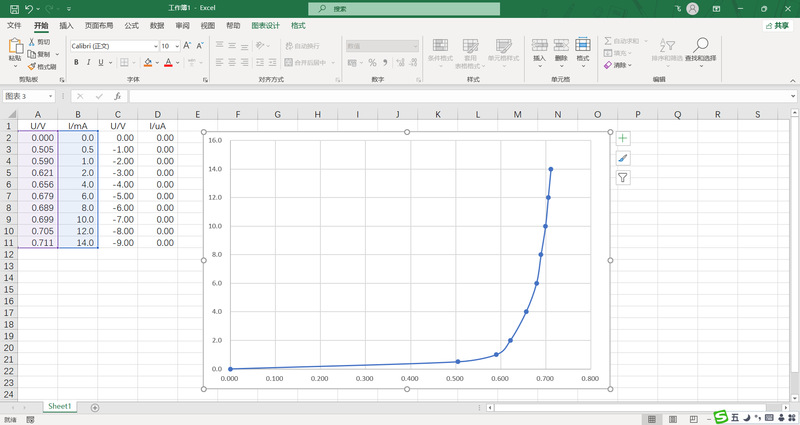Screen dimensions: 800x425
Task: Click the Copy icon
Action: (x=32, y=54)
